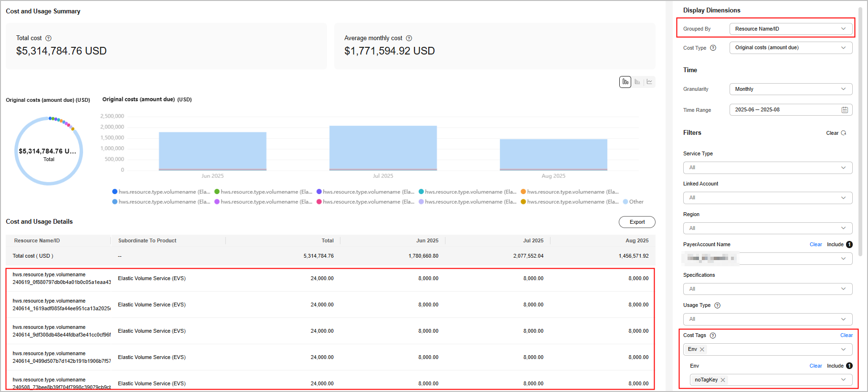
Task: Click the Export button
Action: click(636, 222)
